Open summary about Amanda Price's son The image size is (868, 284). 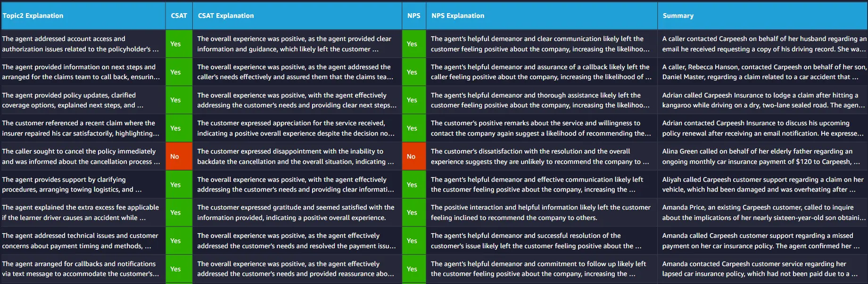tap(763, 212)
